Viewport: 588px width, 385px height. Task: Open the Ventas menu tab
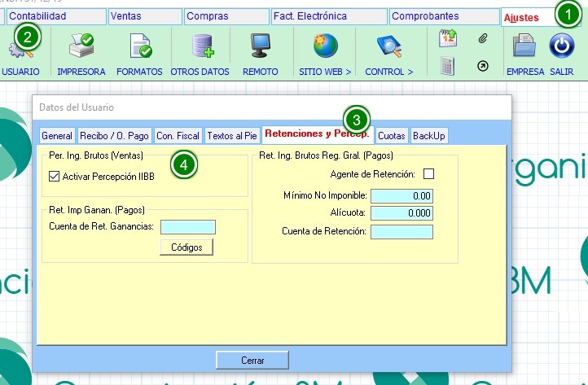tap(145, 16)
